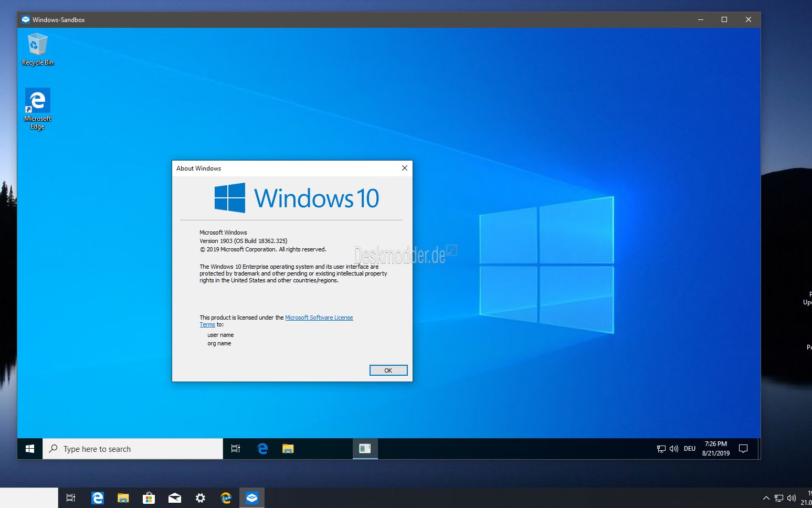Close the About Windows dialog
This screenshot has width=812, height=508.
click(x=404, y=168)
